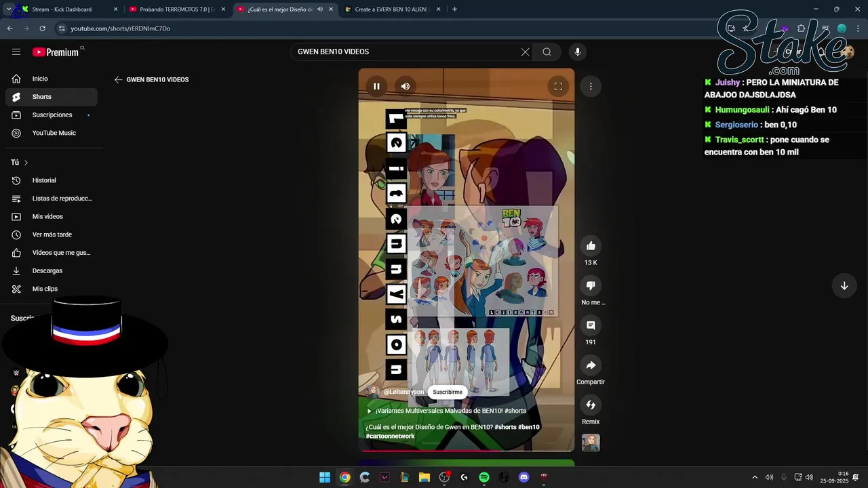The height and width of the screenshot is (488, 868).
Task: Open the linked Variantes Multiversales Malvadas video
Action: coord(446,411)
